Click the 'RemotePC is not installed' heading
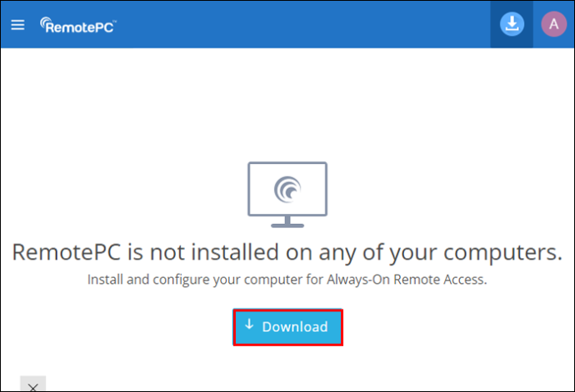Screen dimensions: 575x392 pyautogui.click(x=287, y=252)
